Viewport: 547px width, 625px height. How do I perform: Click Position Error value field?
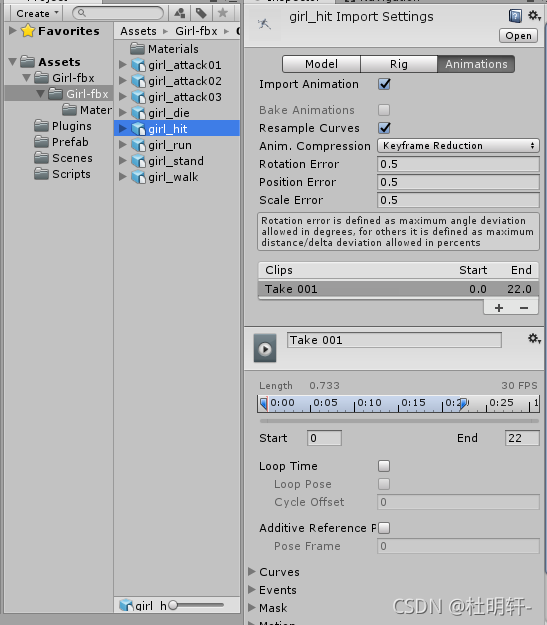pos(458,182)
